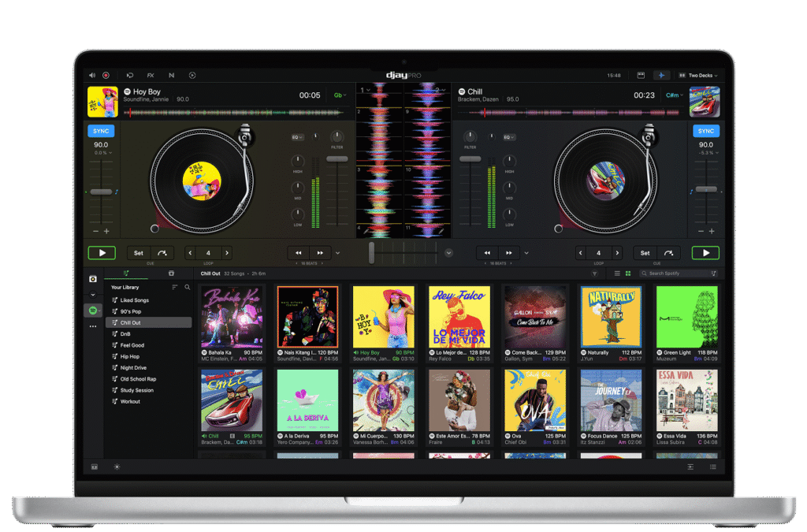807x532 pixels.
Task: Jump to cue point on left deck
Action: pos(162,253)
